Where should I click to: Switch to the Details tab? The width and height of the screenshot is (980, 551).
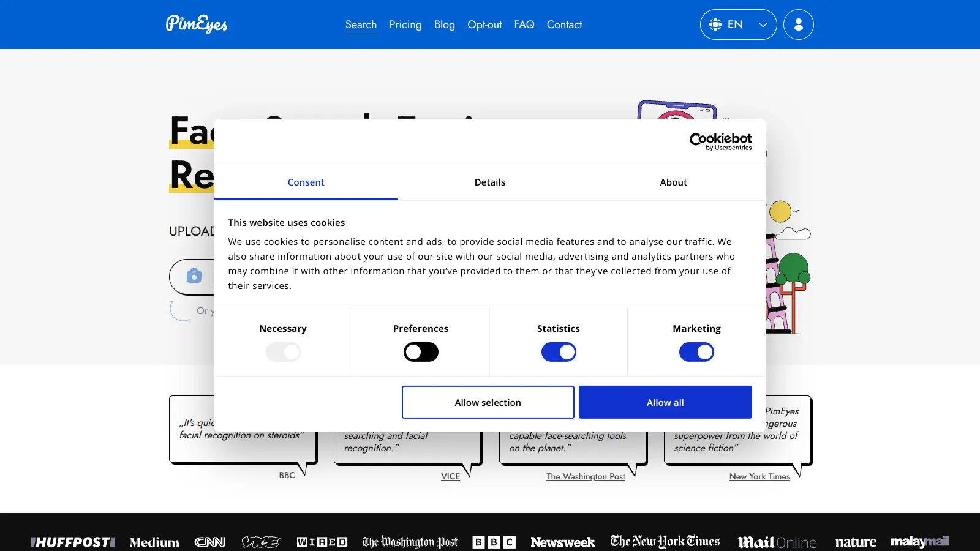[x=490, y=182]
